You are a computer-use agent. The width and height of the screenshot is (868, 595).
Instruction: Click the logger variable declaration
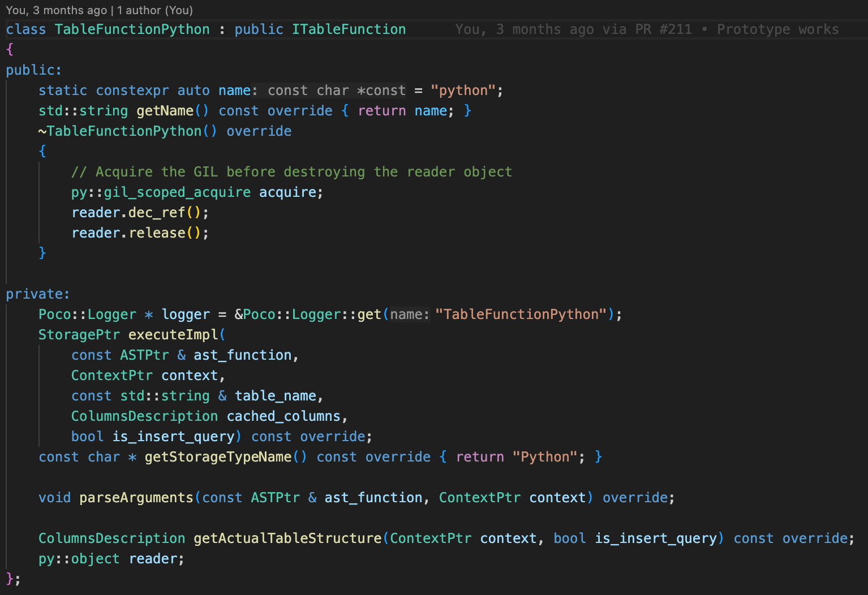pos(186,314)
